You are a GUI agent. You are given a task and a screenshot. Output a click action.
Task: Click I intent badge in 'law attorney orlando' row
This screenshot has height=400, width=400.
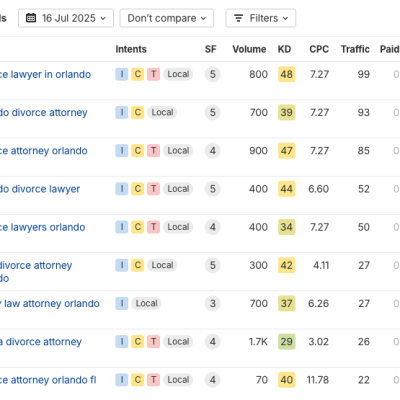coord(122,304)
